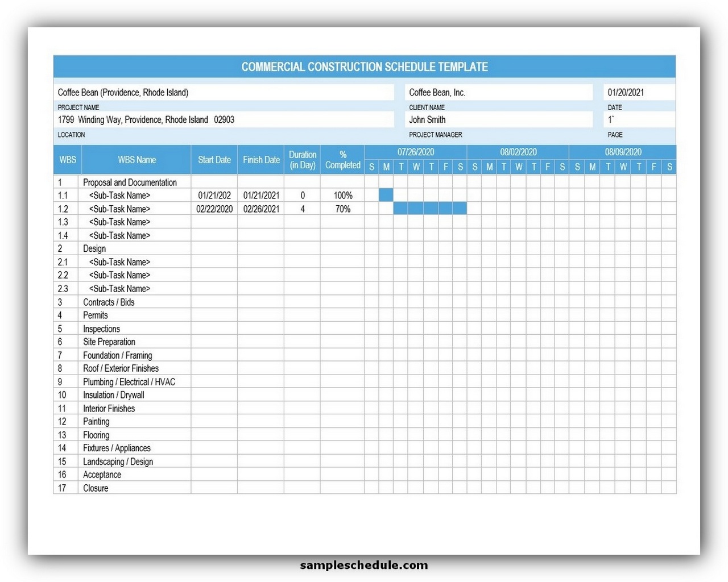Click the Start Date column header

coord(214,160)
